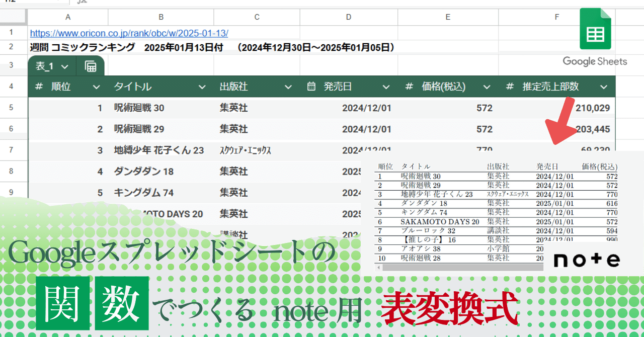
Task: Click the calendar type icon beside 発売日 header
Action: [311, 87]
